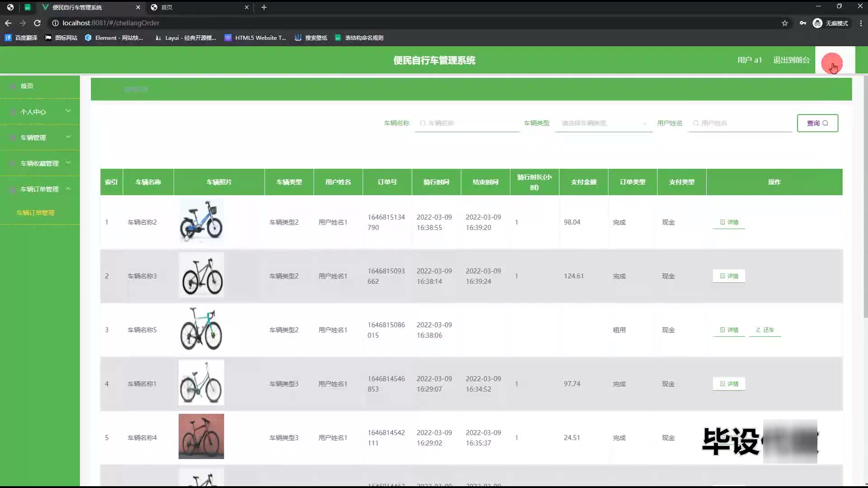Close the 首页 browser tab

(246, 7)
